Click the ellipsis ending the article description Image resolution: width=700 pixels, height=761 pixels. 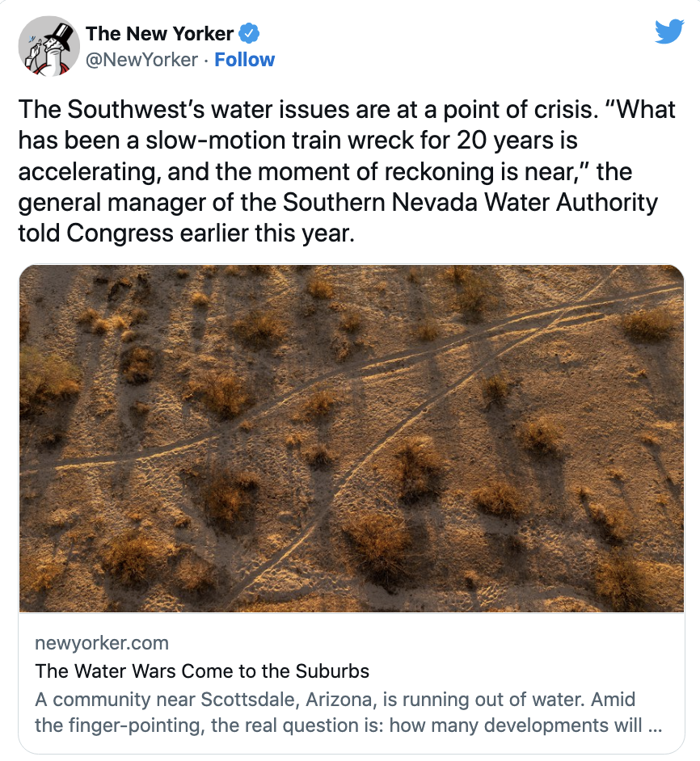coord(656,725)
